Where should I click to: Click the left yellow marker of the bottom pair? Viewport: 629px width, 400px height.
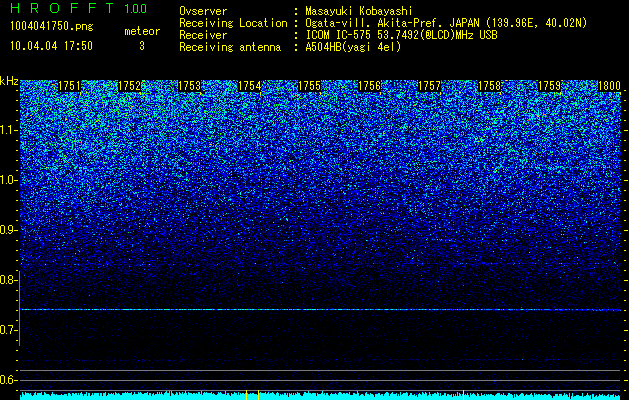[246, 395]
